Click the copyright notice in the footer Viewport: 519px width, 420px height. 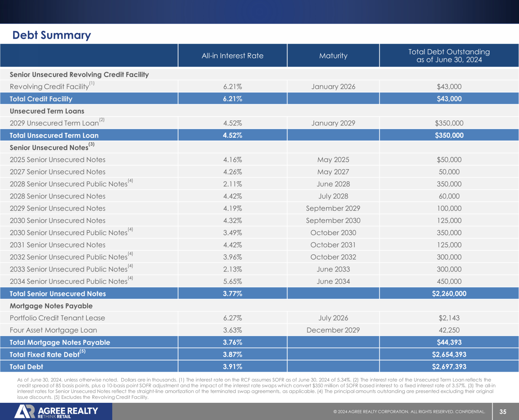(x=409, y=412)
